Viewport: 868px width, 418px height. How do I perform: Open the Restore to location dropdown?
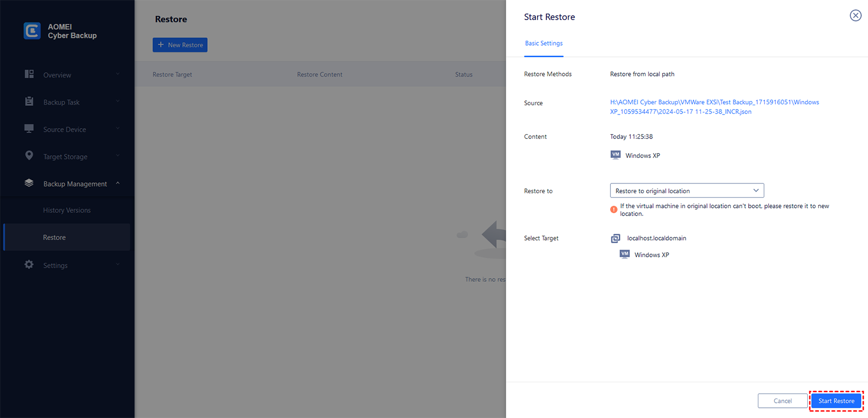(x=687, y=191)
